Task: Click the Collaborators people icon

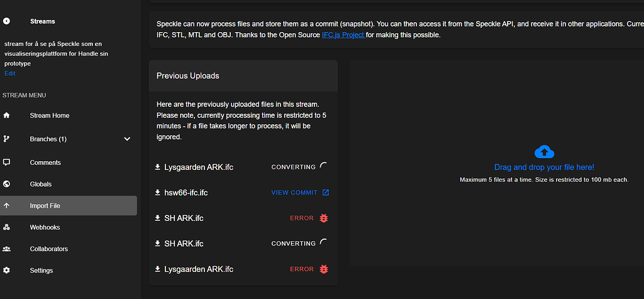Action: (x=6, y=249)
